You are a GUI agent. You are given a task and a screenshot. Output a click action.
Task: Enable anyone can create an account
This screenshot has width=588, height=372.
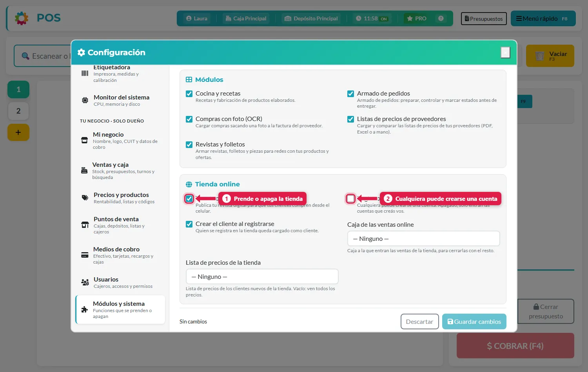[x=351, y=199]
